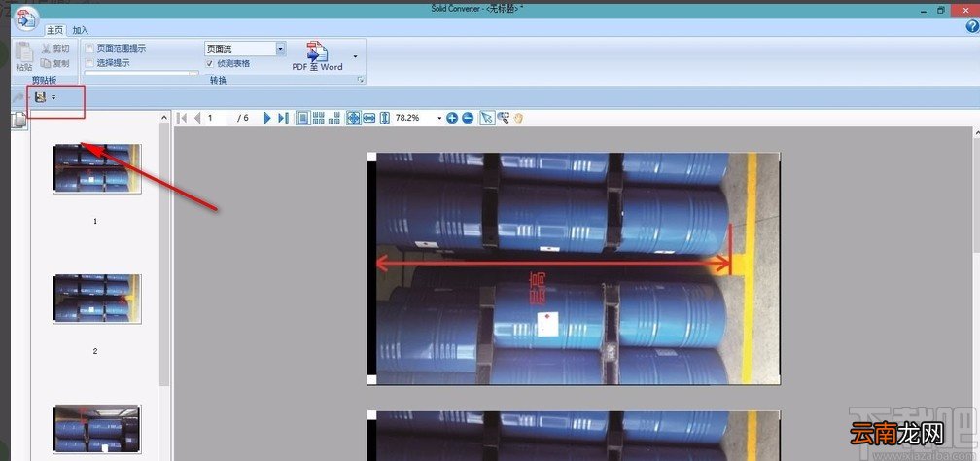
Task: Click the document view scroll up arrow
Action: pos(975,132)
